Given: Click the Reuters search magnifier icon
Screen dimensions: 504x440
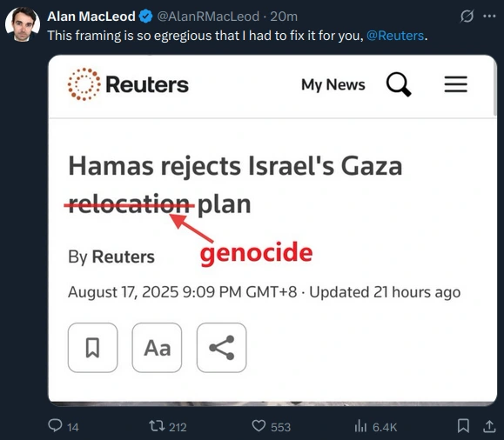Looking at the screenshot, I should [399, 84].
